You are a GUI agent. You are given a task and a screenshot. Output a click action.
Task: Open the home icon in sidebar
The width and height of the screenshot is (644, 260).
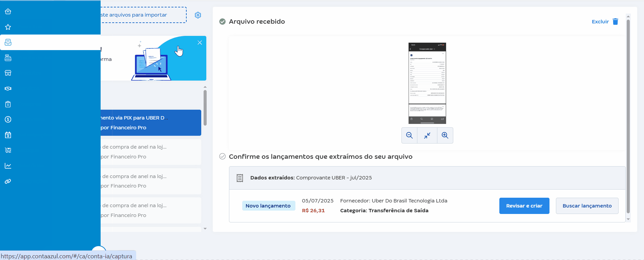8,12
